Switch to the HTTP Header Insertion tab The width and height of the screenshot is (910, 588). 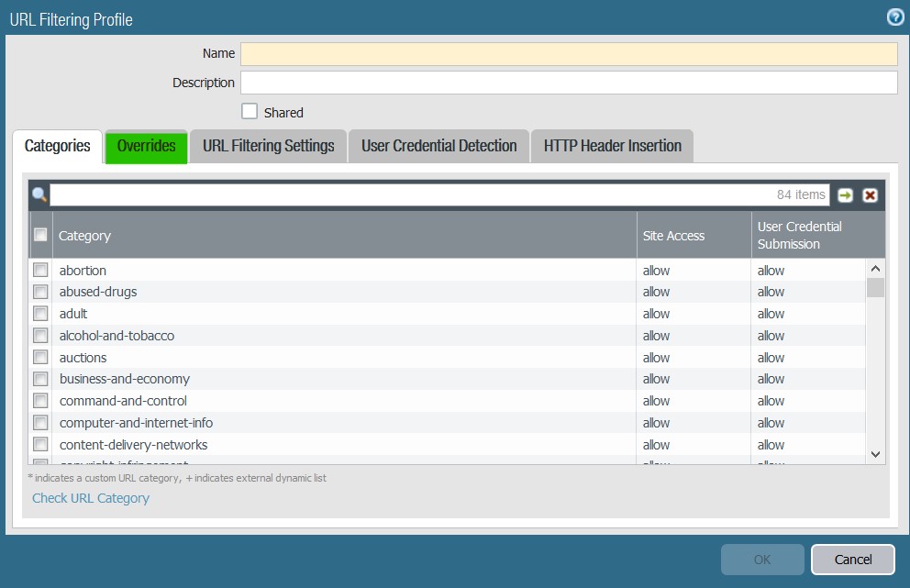click(612, 146)
